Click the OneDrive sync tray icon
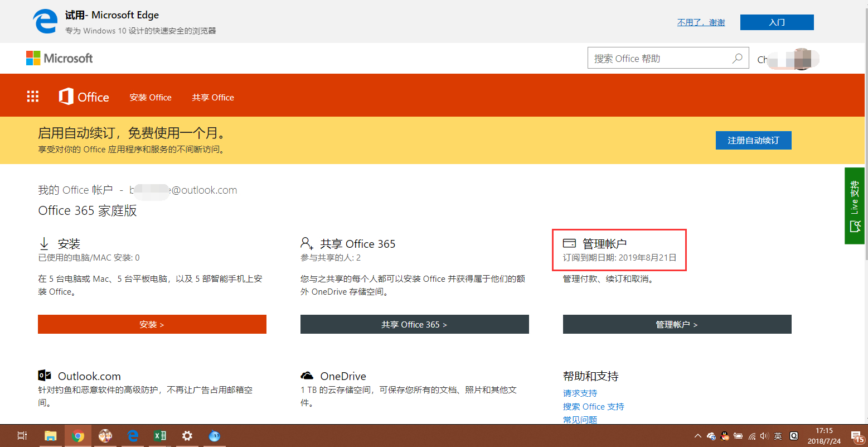Viewport: 868px width, 447px height. (x=711, y=436)
